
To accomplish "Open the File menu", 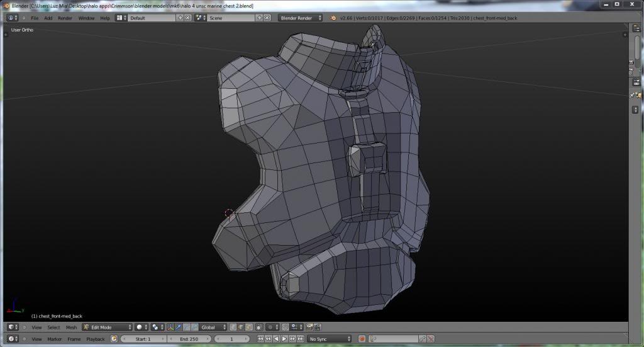I will pyautogui.click(x=35, y=18).
